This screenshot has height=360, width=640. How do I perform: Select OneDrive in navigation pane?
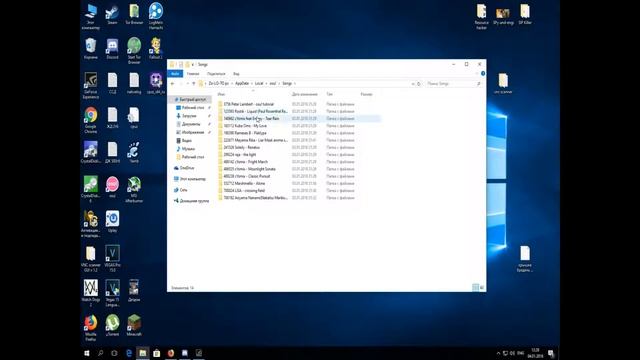[187, 168]
